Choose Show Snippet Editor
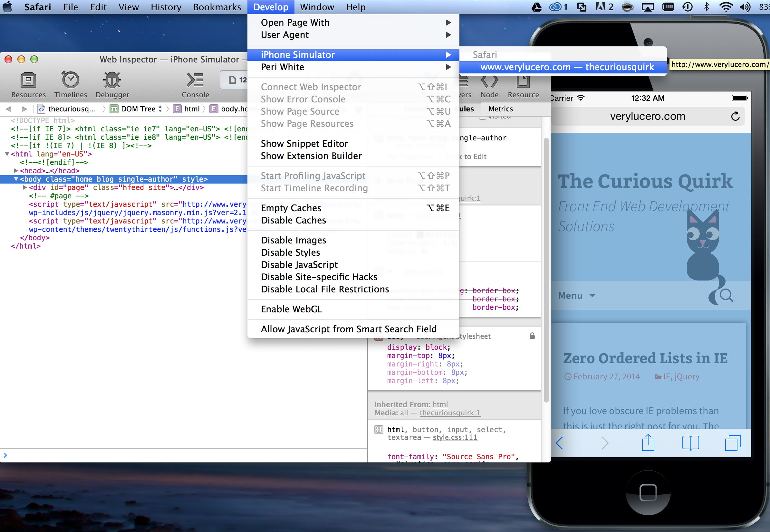770x532 pixels. tap(353, 144)
